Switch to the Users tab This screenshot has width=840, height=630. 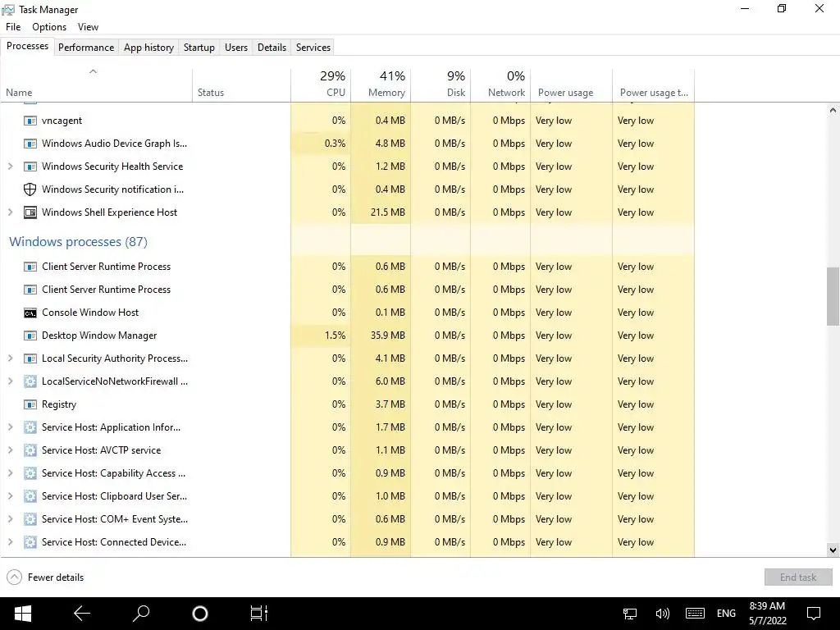[x=236, y=47]
